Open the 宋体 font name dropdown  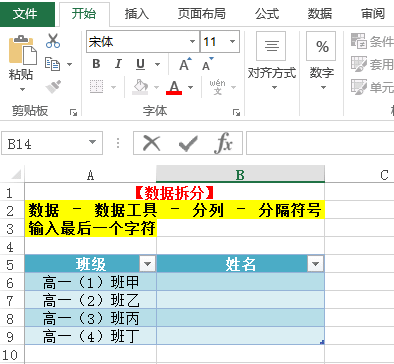(x=192, y=42)
